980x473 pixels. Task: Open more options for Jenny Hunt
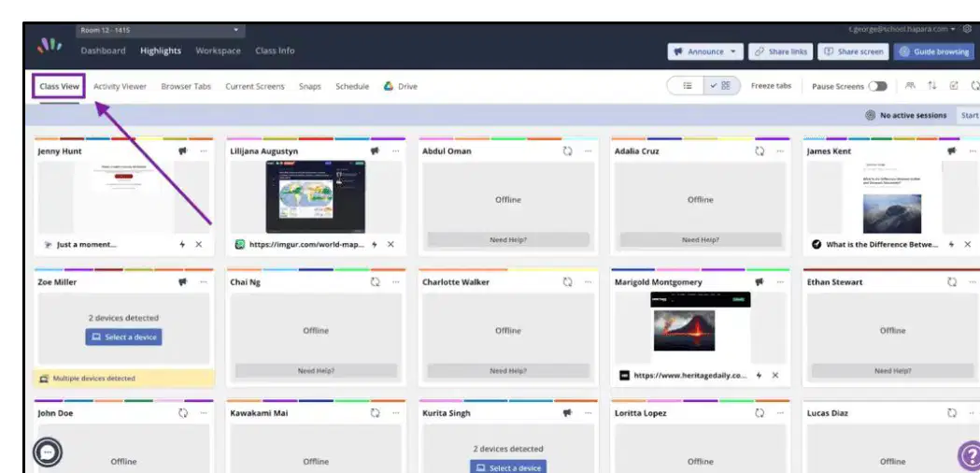pos(203,151)
